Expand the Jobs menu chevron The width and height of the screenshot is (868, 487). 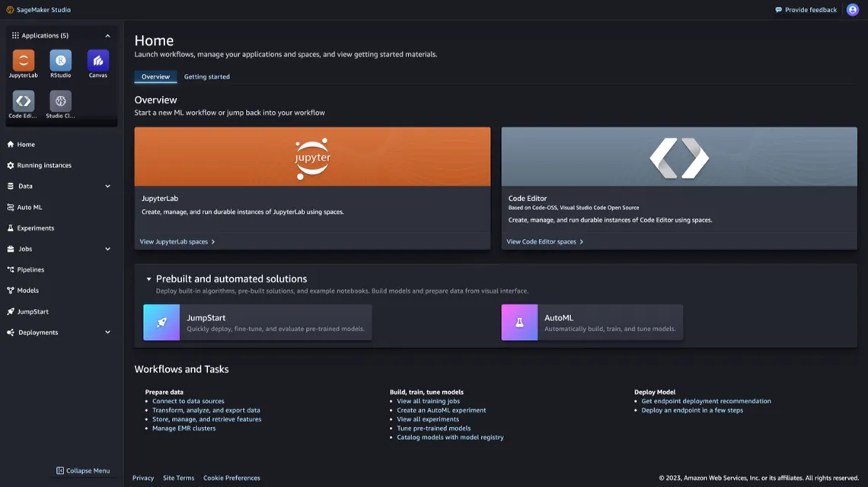pos(108,249)
